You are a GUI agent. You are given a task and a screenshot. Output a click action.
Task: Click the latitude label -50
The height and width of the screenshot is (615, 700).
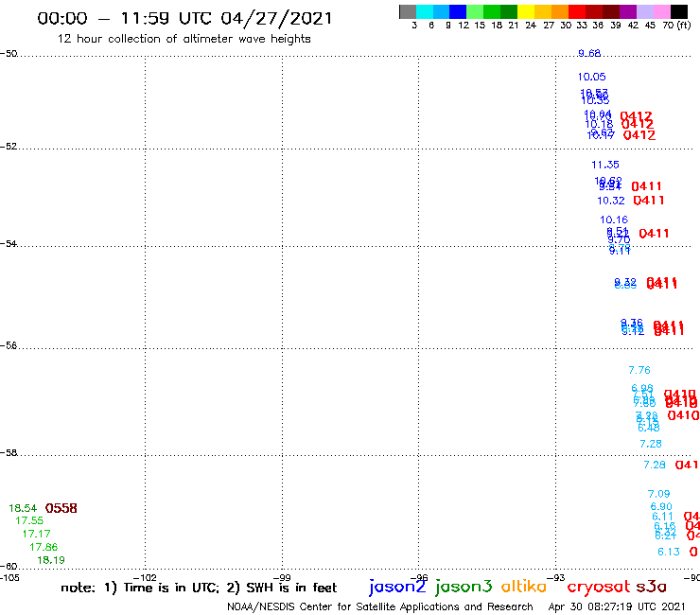9,54
